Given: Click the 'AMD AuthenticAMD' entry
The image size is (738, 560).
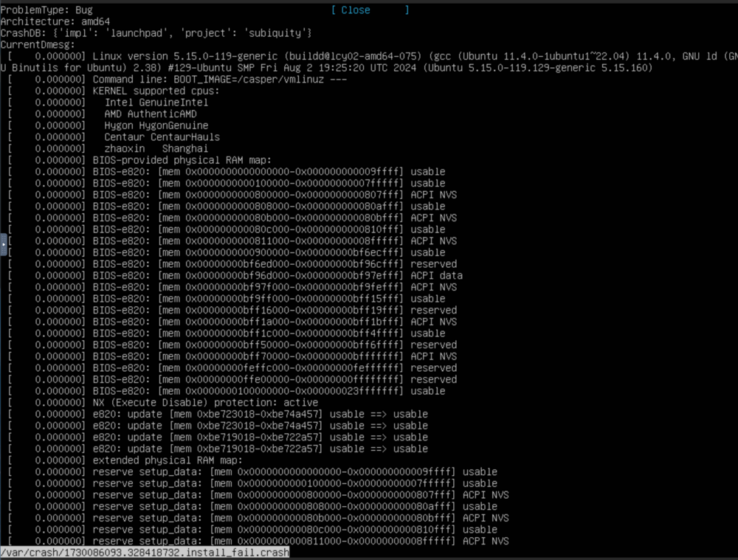Looking at the screenshot, I should 151,114.
